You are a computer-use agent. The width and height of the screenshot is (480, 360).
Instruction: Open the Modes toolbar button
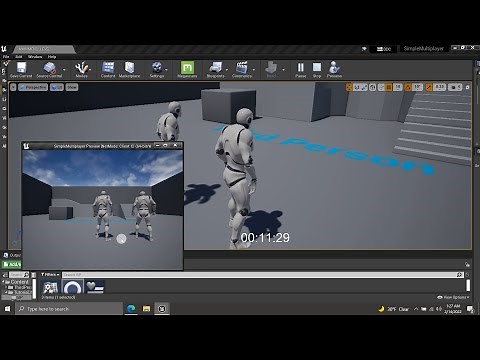point(81,69)
